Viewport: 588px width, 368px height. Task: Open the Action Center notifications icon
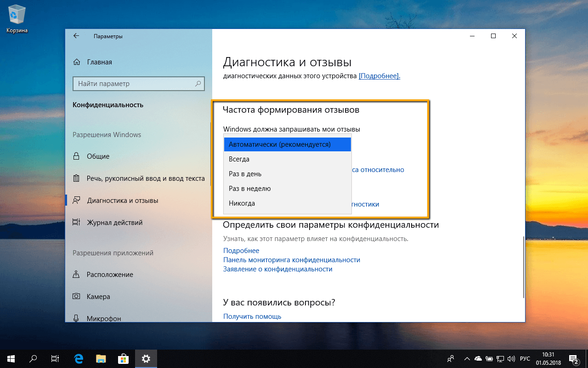[x=574, y=359]
